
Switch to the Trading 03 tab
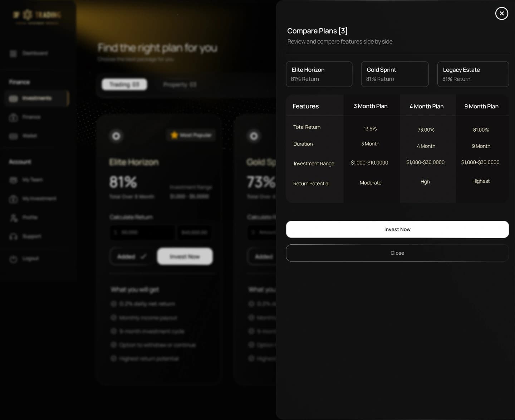click(124, 84)
